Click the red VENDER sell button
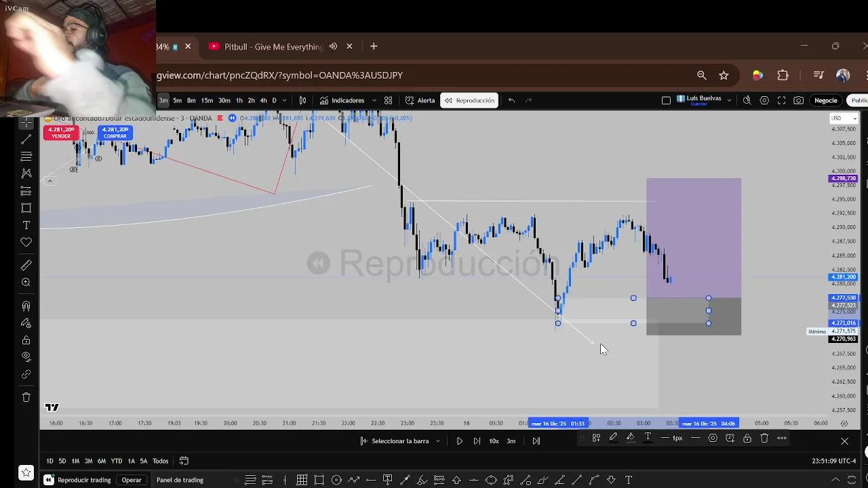Viewport: 868px width, 488px height. [60, 133]
